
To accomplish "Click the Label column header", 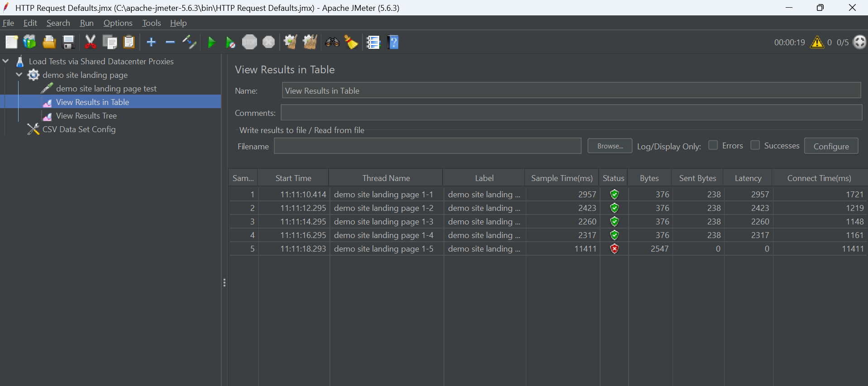I will coord(484,178).
